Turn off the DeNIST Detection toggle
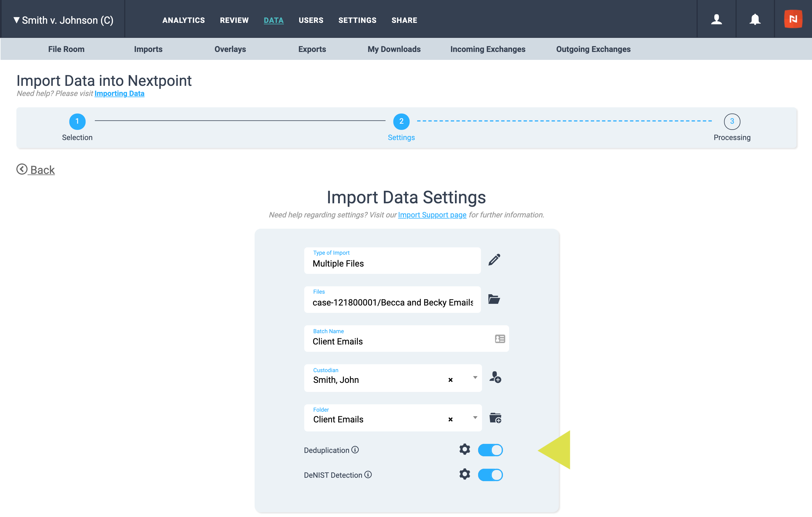This screenshot has width=812, height=517. 490,475
